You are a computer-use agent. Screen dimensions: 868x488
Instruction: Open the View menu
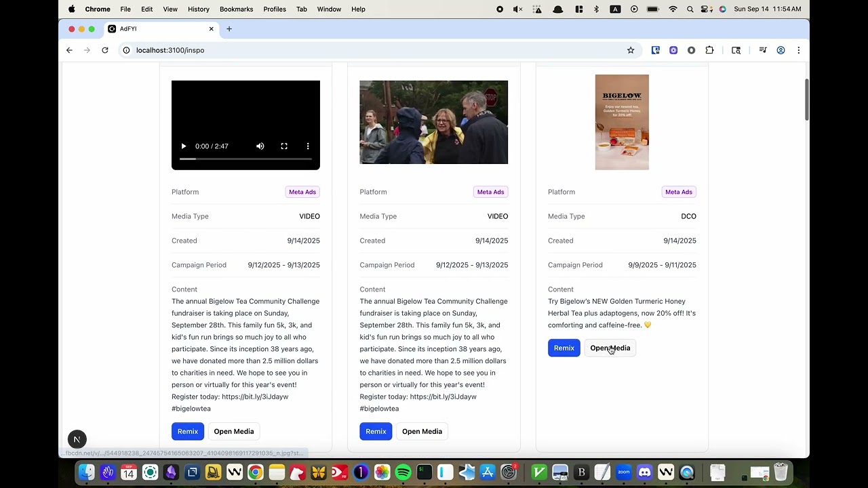point(170,9)
